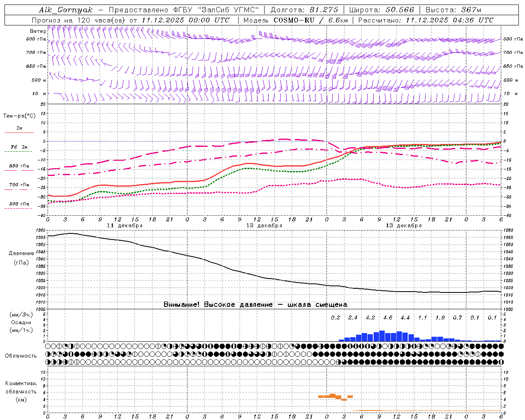
Task: Click the green dashed "Td 2м" legend line
Action: click(18, 152)
